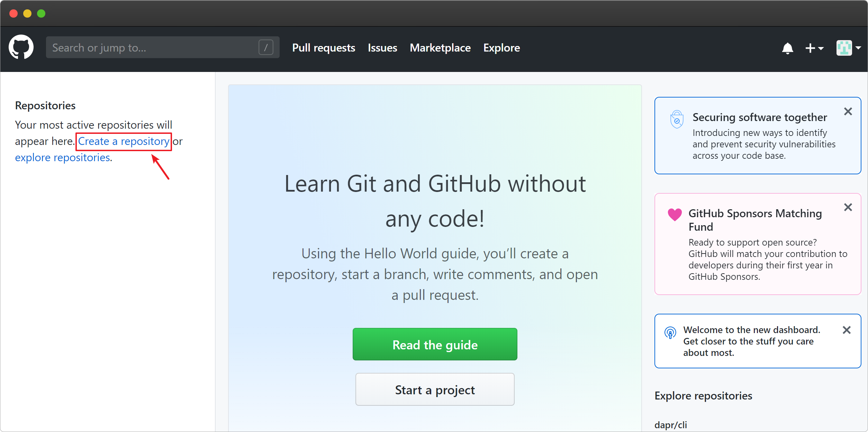This screenshot has height=432, width=868.
Task: Click the slash shortcut key icon
Action: 266,47
